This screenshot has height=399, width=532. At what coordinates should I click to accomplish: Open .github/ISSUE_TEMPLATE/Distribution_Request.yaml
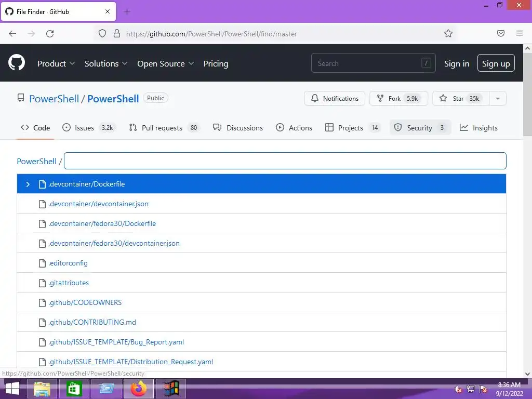pyautogui.click(x=130, y=362)
